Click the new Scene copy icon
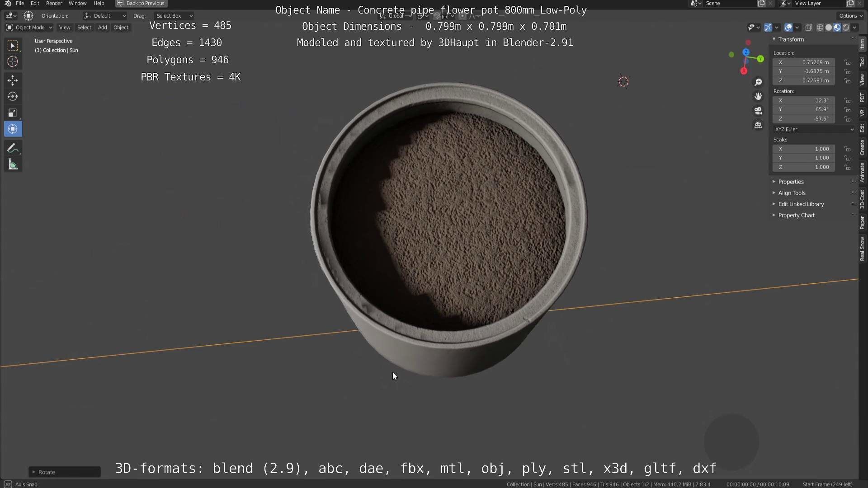The width and height of the screenshot is (868, 488). tap(761, 3)
